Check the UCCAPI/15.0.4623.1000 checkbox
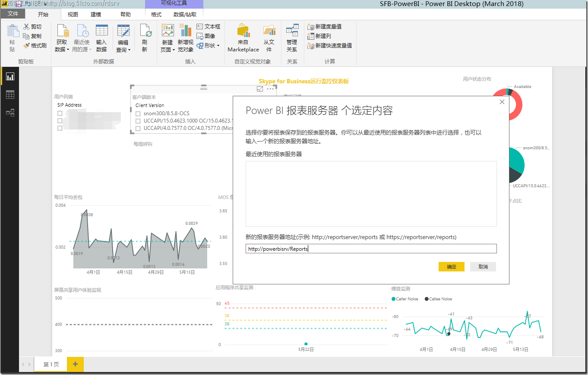The image size is (588, 375). pos(138,121)
